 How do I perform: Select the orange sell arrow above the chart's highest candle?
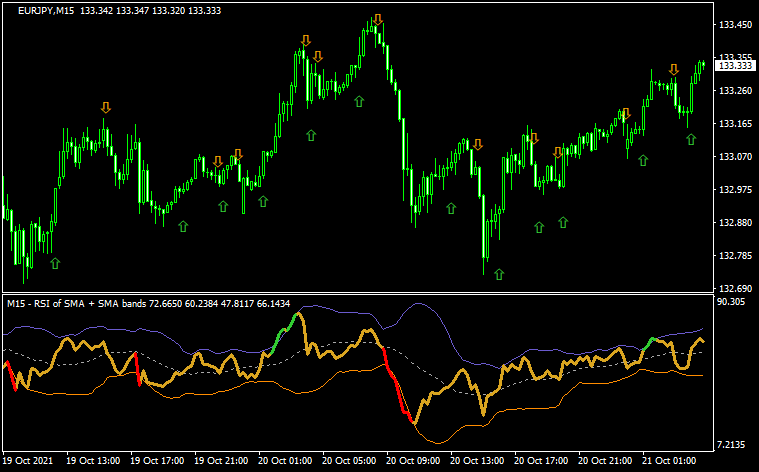tap(378, 19)
